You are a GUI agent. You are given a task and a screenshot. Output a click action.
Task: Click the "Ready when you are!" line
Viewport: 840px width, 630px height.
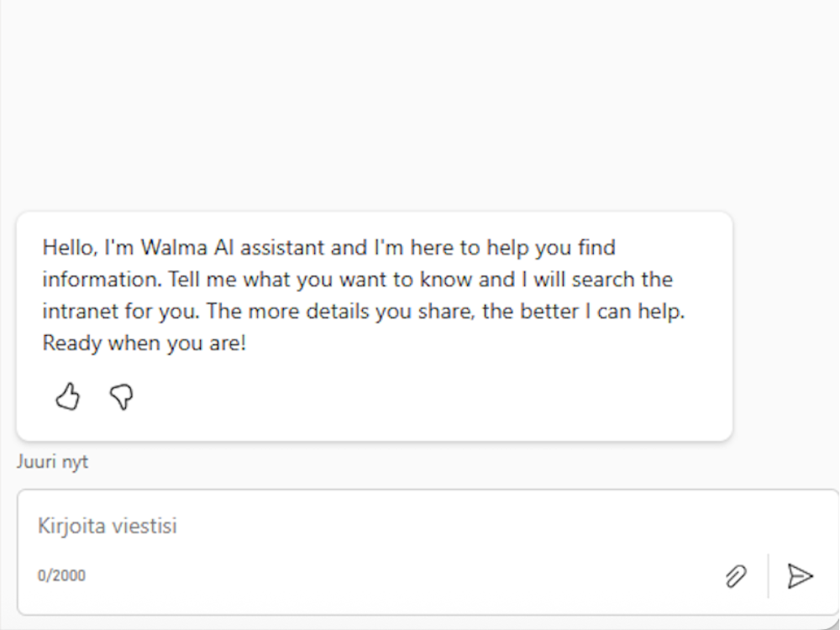[144, 344]
